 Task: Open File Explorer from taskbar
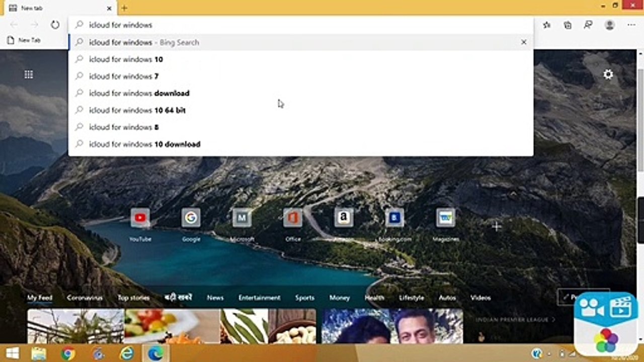pos(39,353)
